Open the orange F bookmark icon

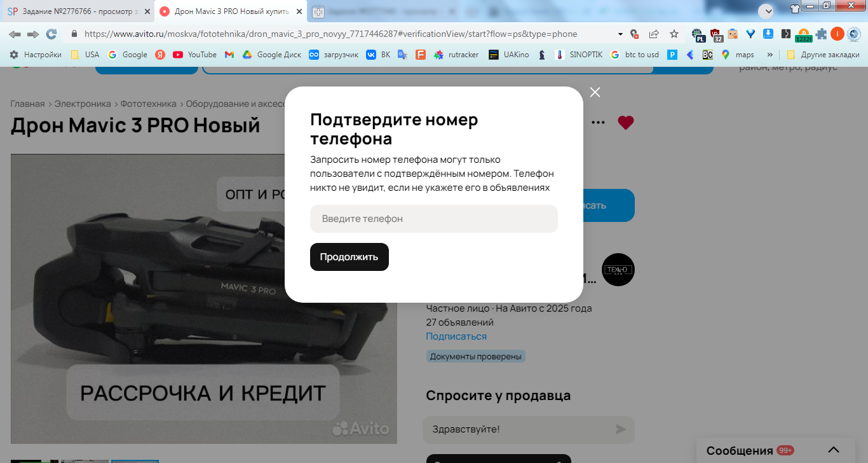coord(420,55)
